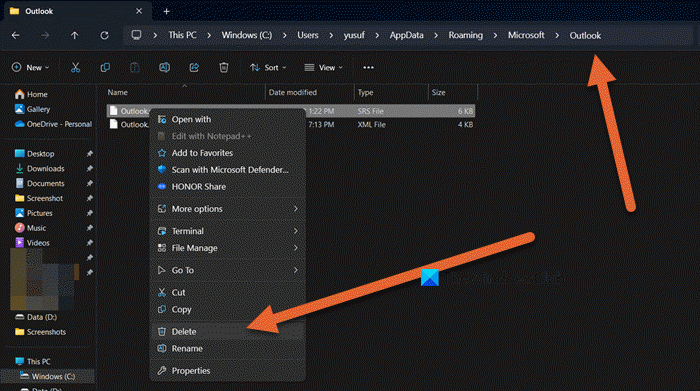700x391 pixels.
Task: Select the Outlook XML File row
Action: coord(291,125)
